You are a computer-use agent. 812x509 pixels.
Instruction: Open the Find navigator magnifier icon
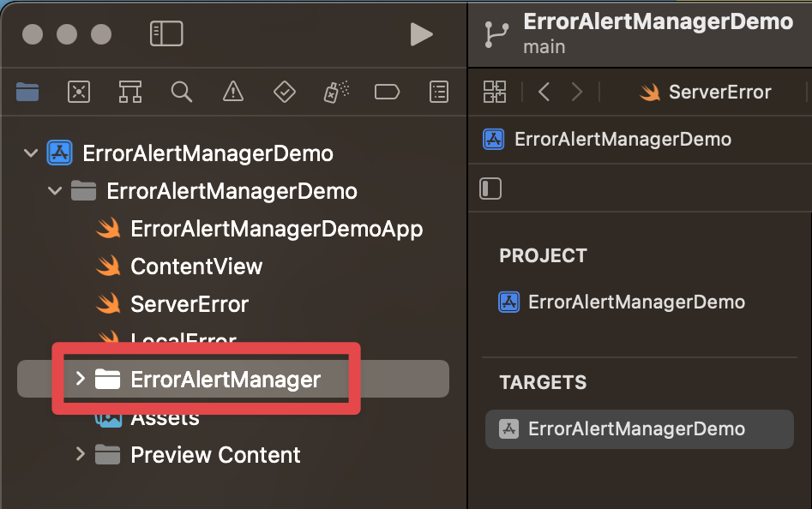[x=182, y=92]
